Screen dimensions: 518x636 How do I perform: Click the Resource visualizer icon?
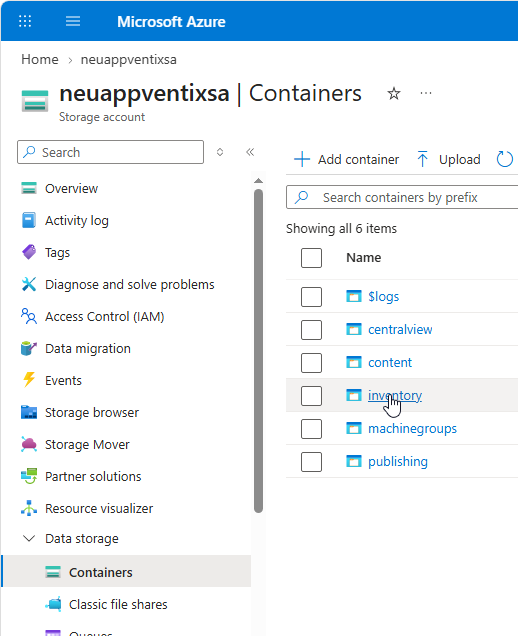[x=29, y=508]
